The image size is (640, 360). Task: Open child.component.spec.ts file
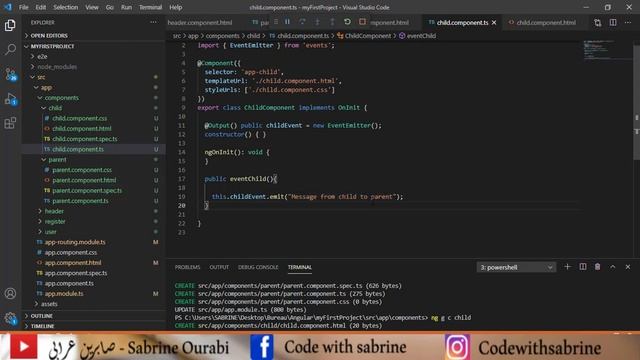coord(84,139)
